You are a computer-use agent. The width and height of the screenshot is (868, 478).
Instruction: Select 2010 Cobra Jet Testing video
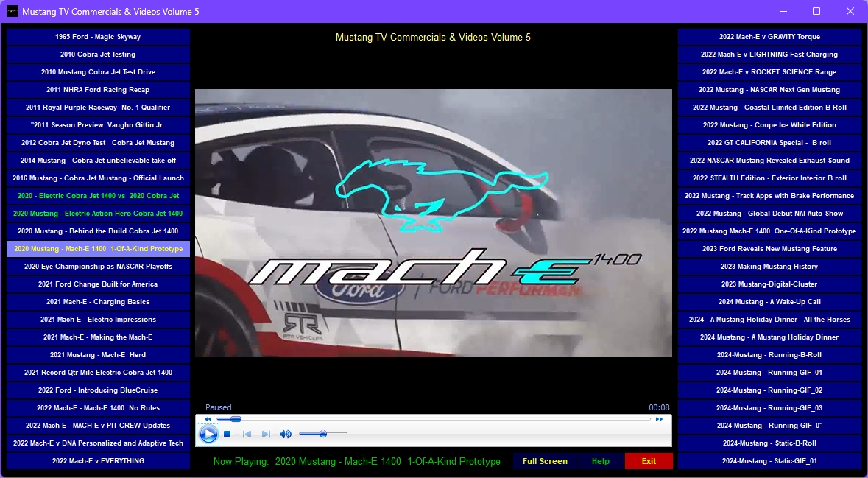pos(98,55)
